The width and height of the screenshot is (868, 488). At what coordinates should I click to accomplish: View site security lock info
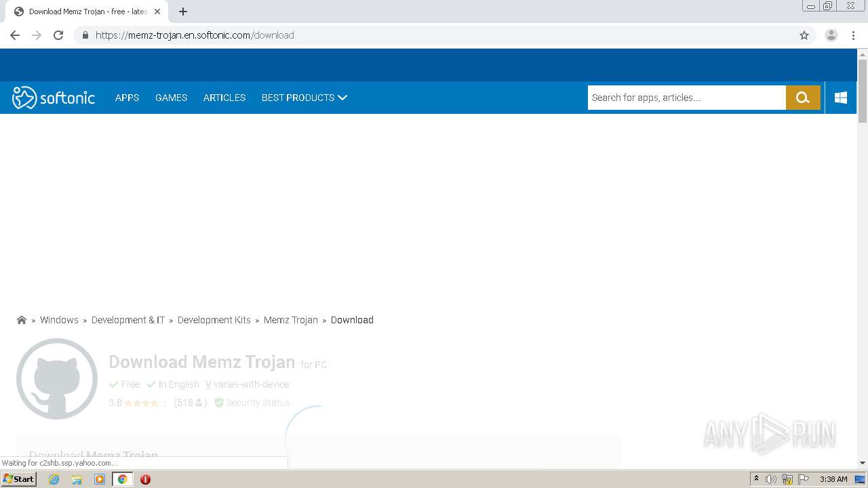(85, 35)
